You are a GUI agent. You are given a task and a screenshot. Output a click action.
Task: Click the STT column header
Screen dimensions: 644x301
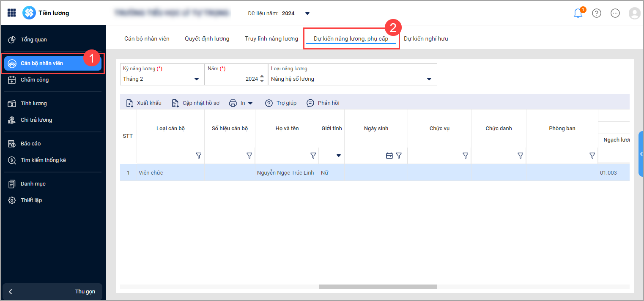coord(128,136)
